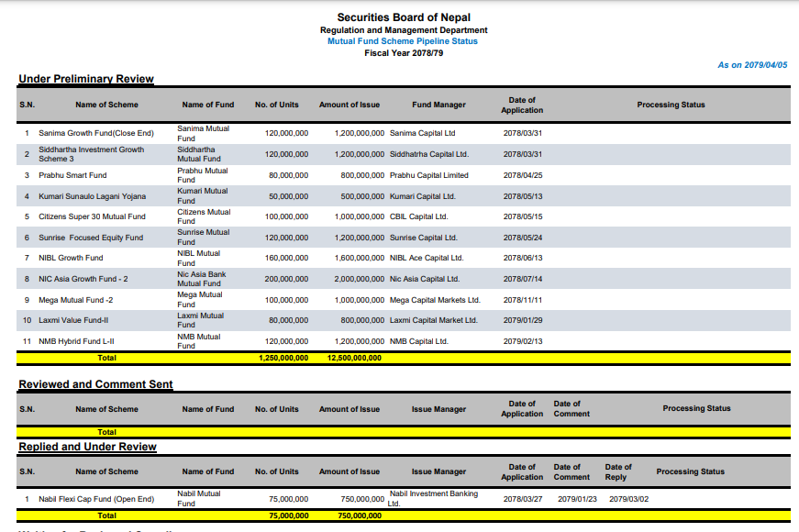Click the "As on 2079/04/05" date note

pyautogui.click(x=751, y=65)
